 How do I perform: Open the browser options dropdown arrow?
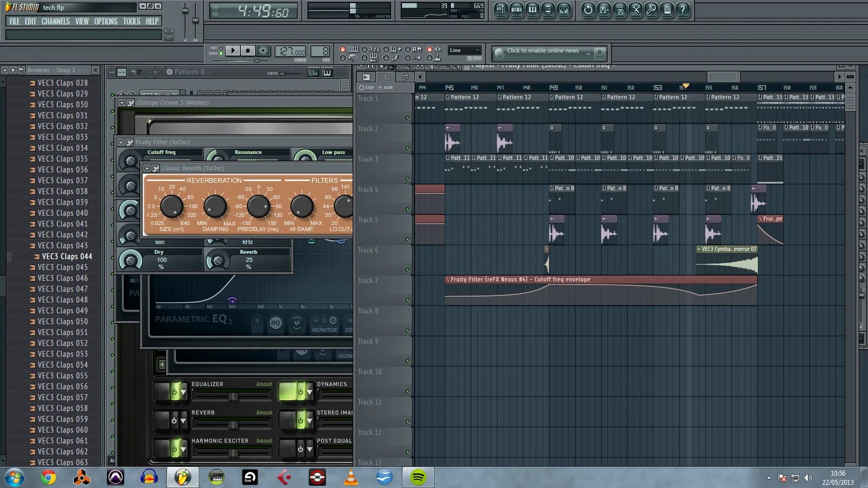coord(4,70)
